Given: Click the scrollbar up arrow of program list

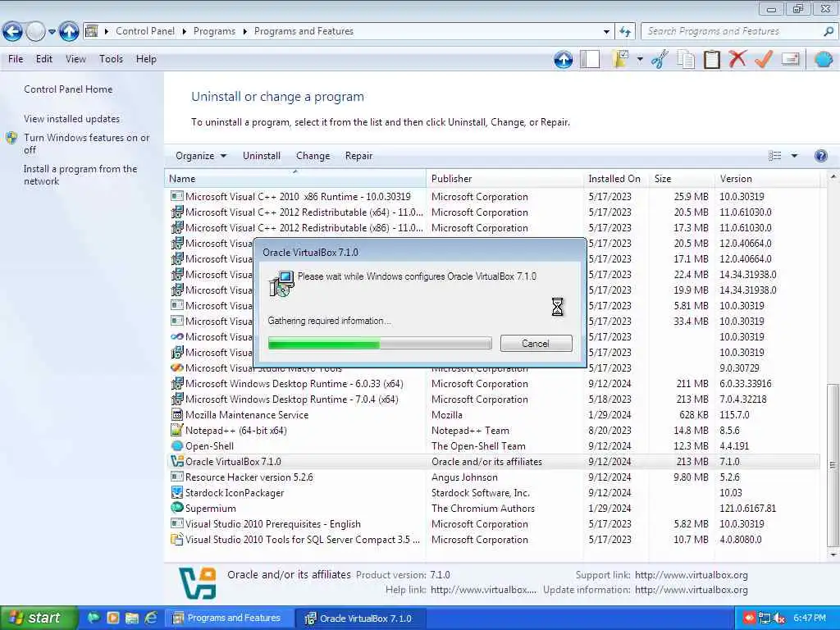Looking at the screenshot, I should point(833,176).
